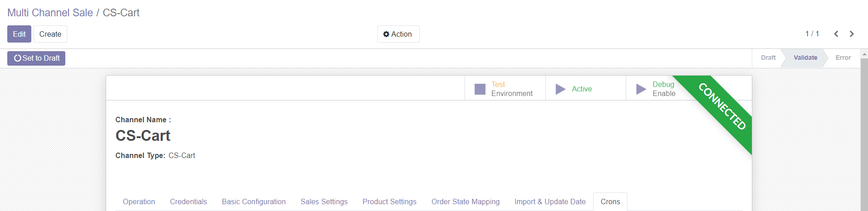Viewport: 868px width, 211px height.
Task: Open the Product Settings tab
Action: pos(389,202)
